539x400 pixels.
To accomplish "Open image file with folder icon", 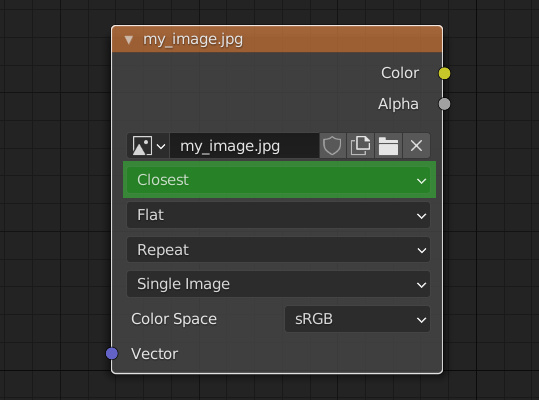I will [x=388, y=146].
